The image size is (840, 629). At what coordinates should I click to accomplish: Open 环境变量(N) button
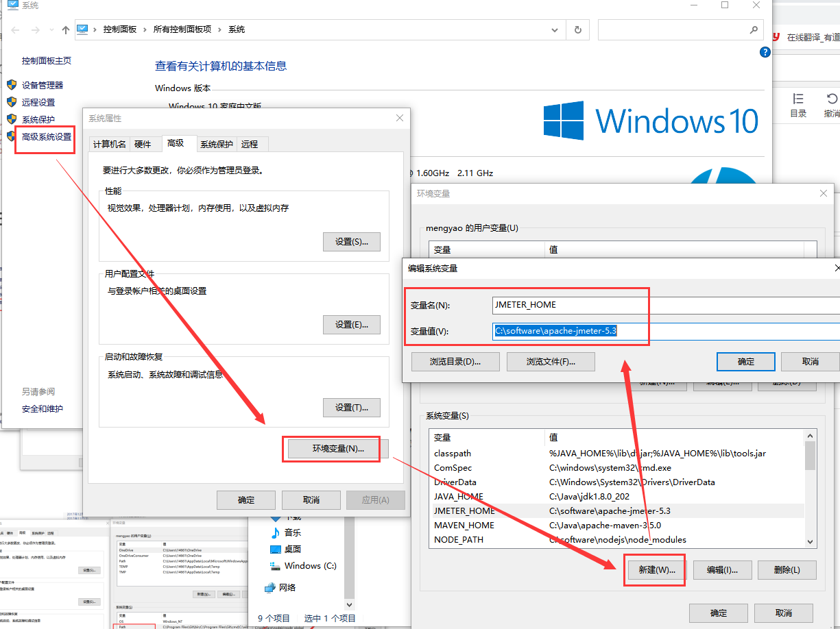339,449
